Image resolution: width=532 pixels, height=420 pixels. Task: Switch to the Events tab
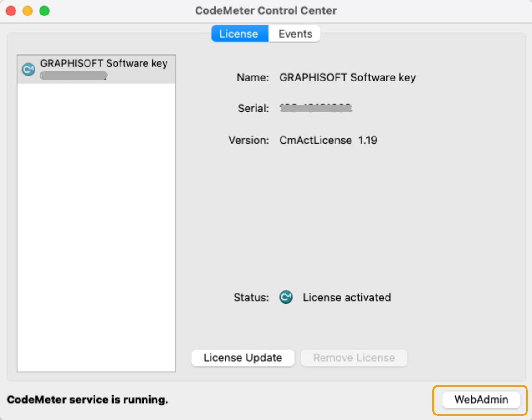[x=294, y=33]
